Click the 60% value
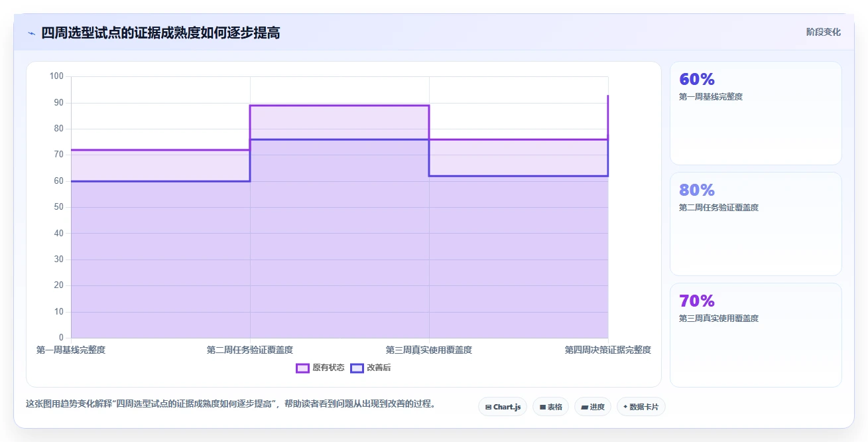Screen dimensions: 868x442 697,80
